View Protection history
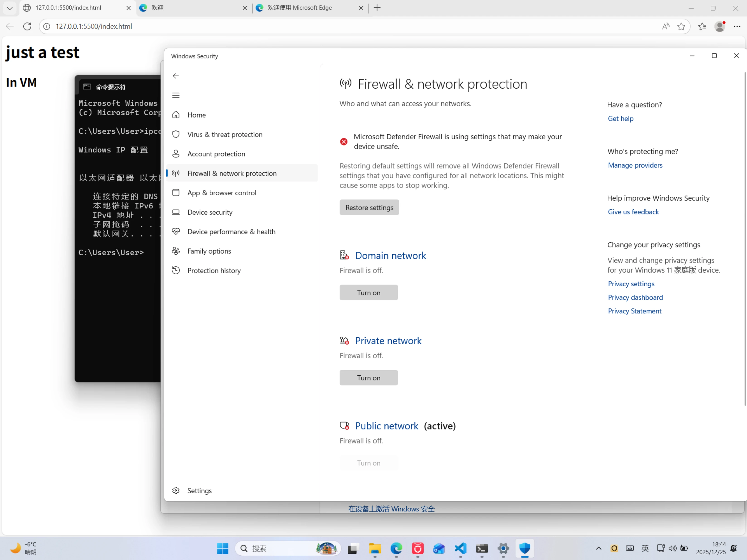This screenshot has height=560, width=747. [214, 270]
